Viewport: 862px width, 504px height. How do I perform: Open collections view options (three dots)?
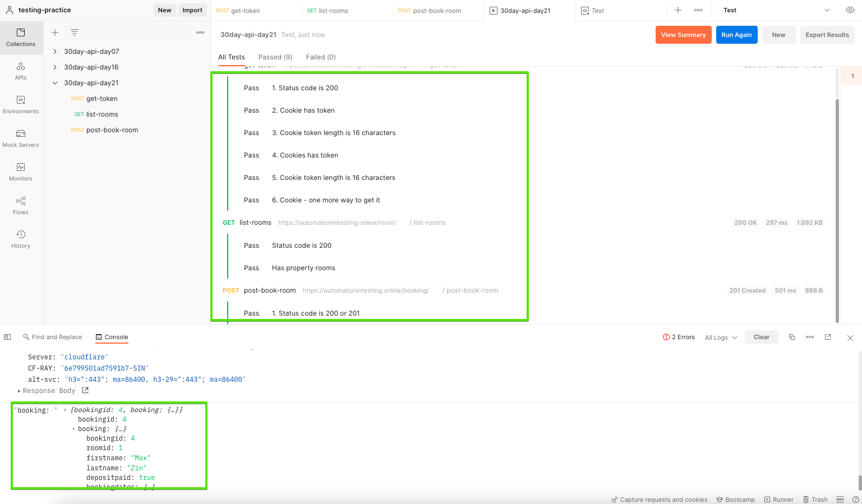(200, 33)
